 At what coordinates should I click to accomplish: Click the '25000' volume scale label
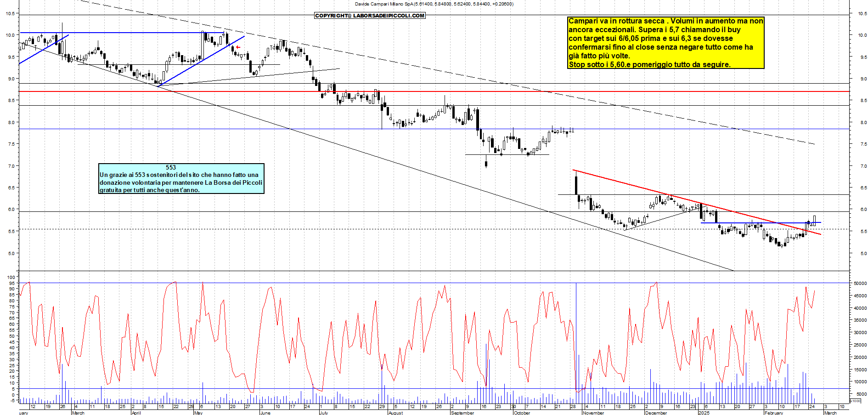coord(860,345)
